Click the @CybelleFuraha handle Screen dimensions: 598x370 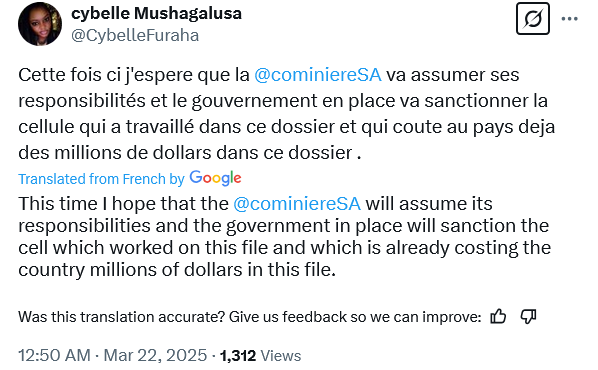(x=135, y=35)
